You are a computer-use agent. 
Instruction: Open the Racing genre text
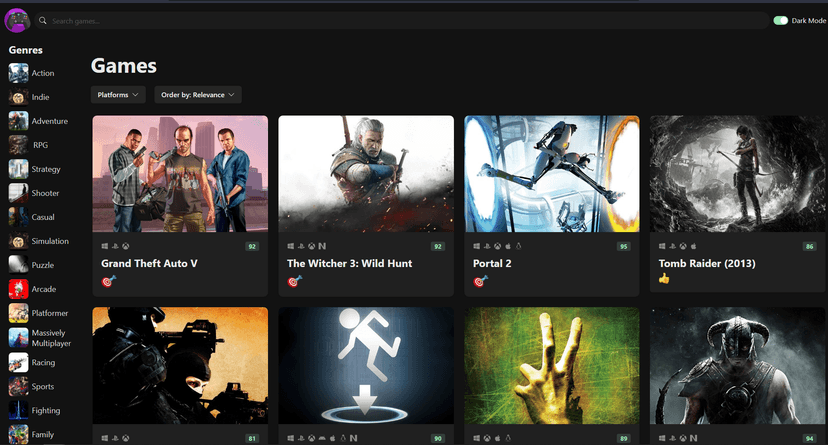(x=43, y=363)
